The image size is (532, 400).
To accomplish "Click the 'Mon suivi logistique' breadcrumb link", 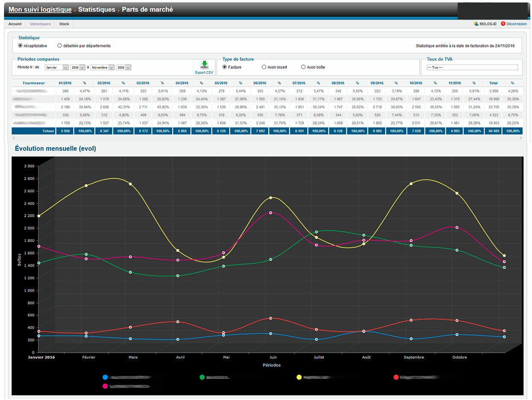I will pos(40,9).
